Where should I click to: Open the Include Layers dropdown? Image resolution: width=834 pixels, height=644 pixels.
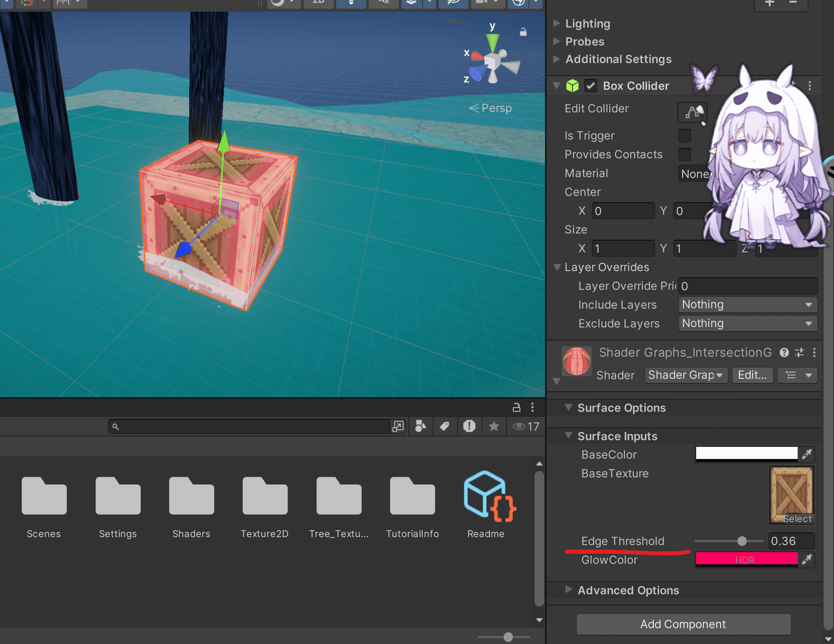pos(748,305)
